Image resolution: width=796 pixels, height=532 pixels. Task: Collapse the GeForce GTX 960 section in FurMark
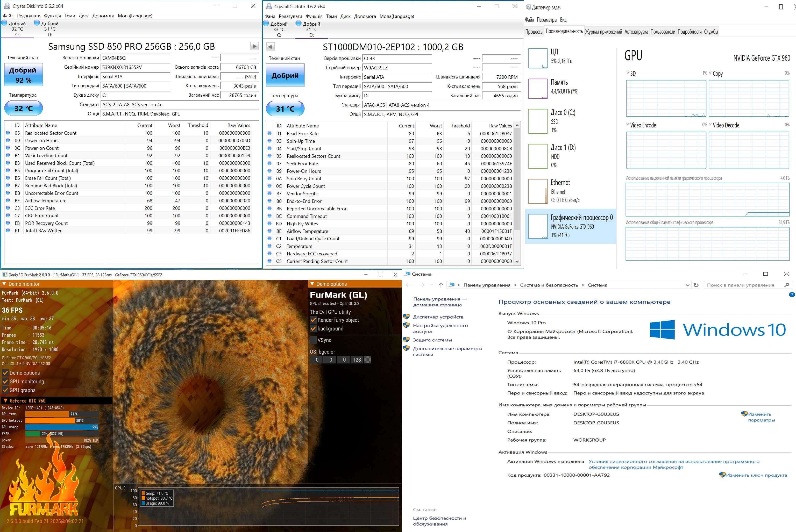click(5, 400)
